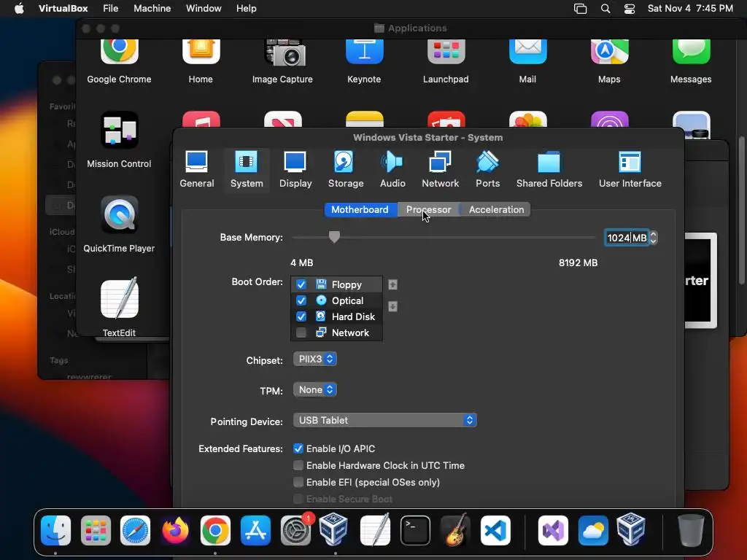Open the Apple menu
The height and width of the screenshot is (560, 747).
click(19, 9)
